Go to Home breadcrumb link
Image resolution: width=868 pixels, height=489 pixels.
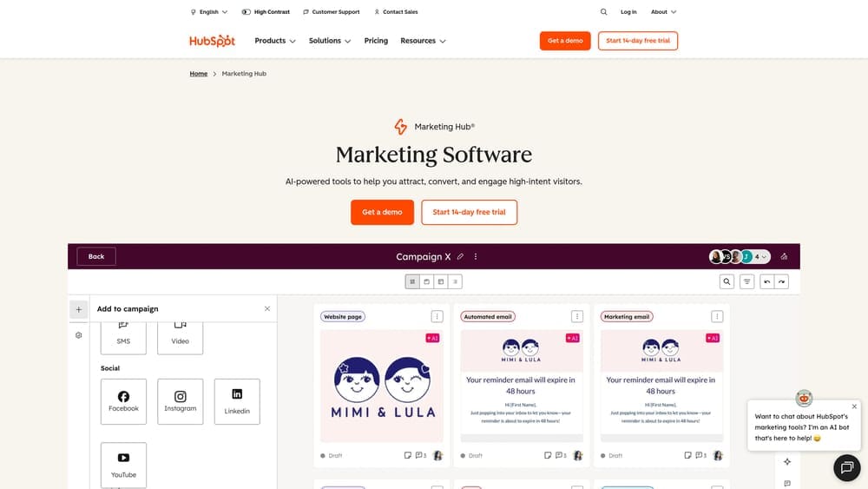[x=199, y=74]
